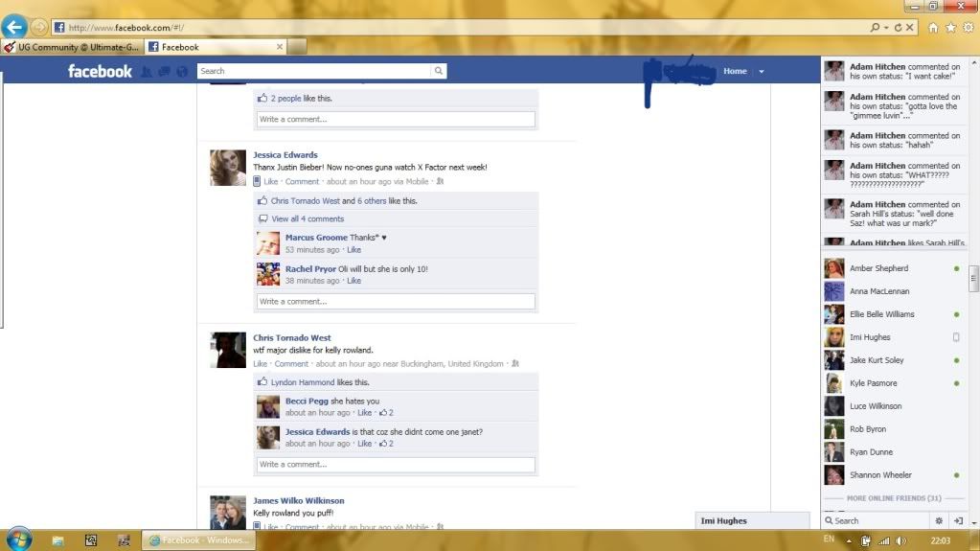Comment on Jessica Edwards' post
The image size is (980, 551).
tap(302, 181)
